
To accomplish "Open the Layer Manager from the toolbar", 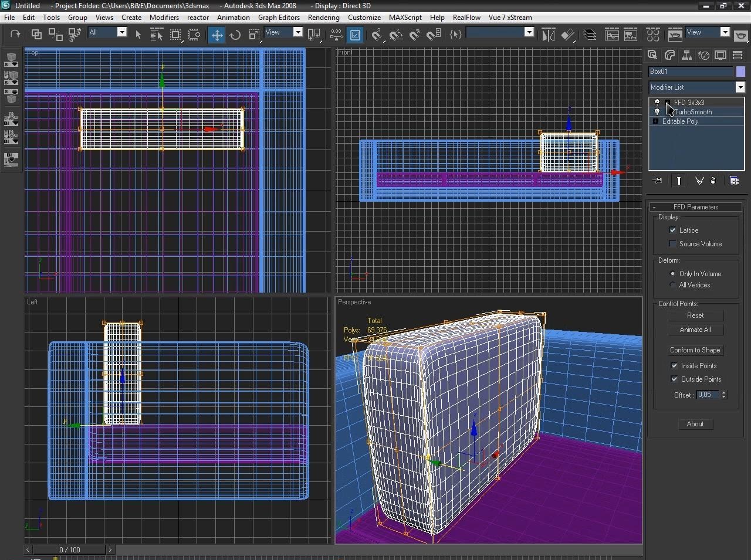I will click(x=590, y=35).
